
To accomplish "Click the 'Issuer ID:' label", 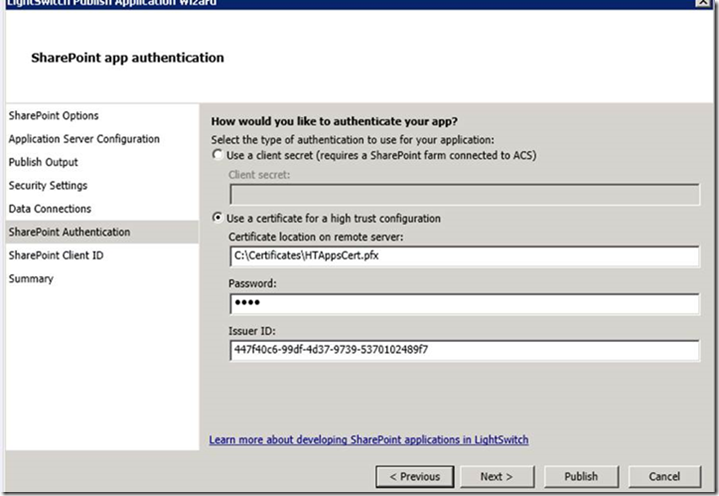I will tap(252, 331).
